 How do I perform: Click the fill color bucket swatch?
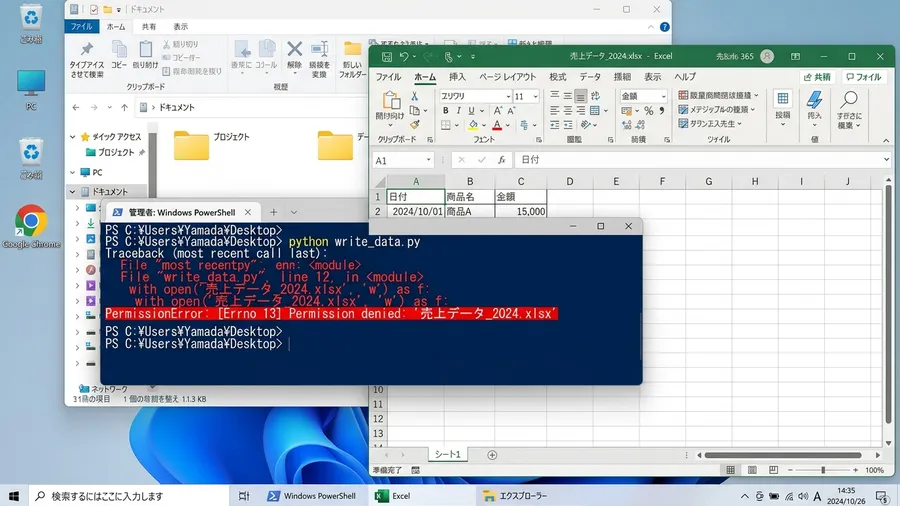[473, 124]
